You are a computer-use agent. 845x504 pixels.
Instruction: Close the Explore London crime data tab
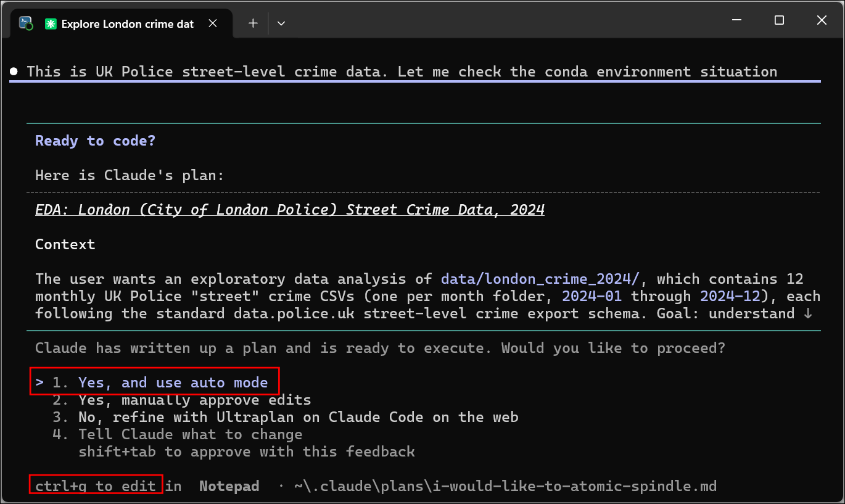213,23
